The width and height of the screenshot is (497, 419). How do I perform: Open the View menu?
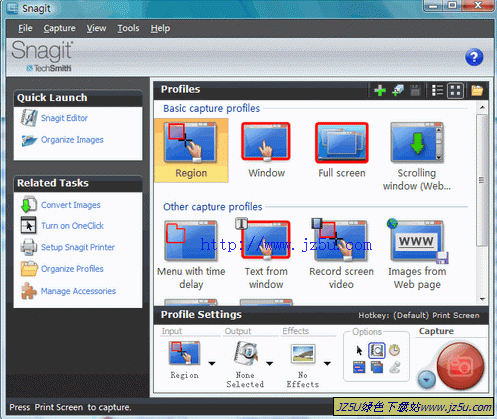click(x=96, y=28)
